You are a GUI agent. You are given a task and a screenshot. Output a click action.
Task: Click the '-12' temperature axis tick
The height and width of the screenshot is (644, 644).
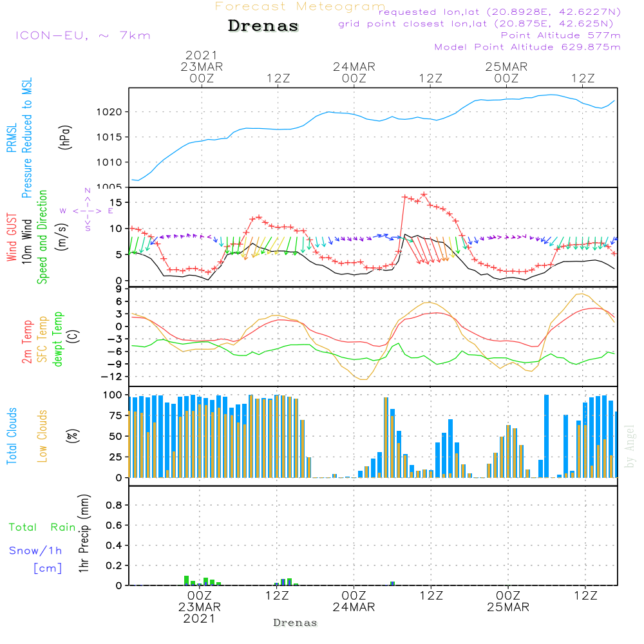[x=111, y=377]
